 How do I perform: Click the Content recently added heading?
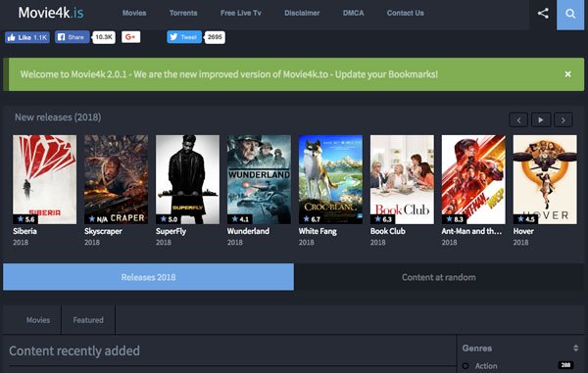pos(74,350)
